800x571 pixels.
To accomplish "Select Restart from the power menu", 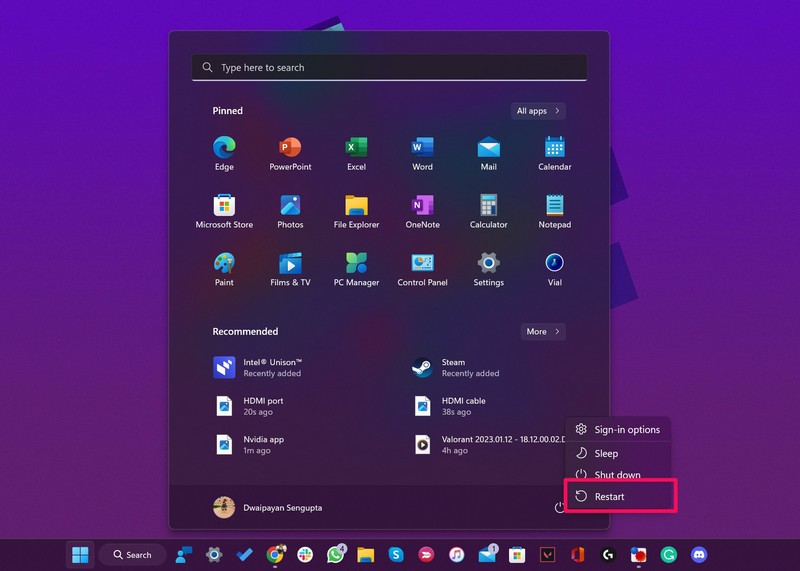I will coord(620,496).
